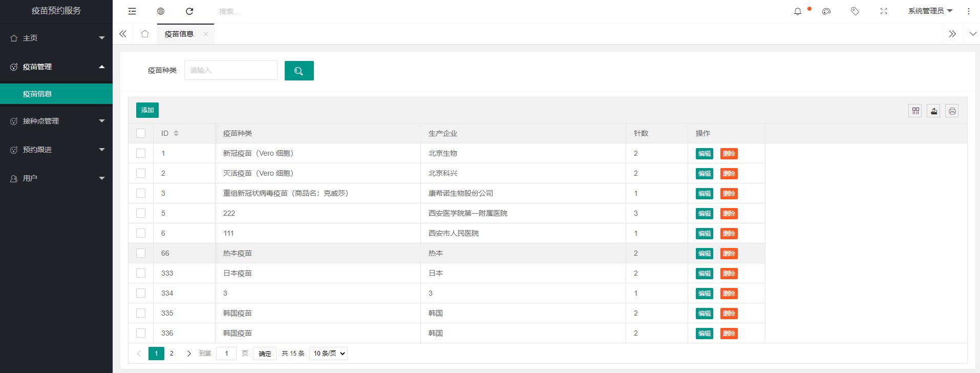Go to home tab icon
The height and width of the screenshot is (373, 980).
(145, 34)
